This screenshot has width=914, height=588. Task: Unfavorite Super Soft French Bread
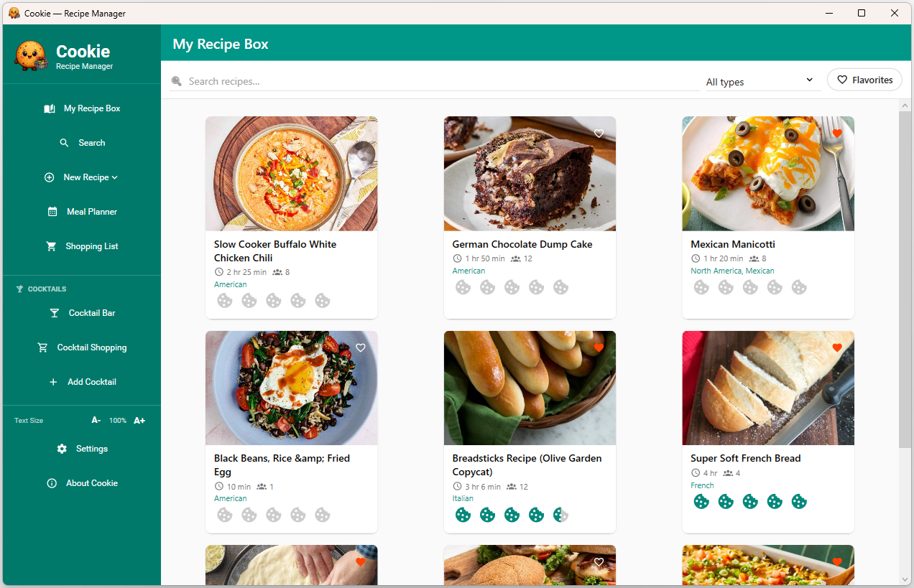pyautogui.click(x=837, y=347)
